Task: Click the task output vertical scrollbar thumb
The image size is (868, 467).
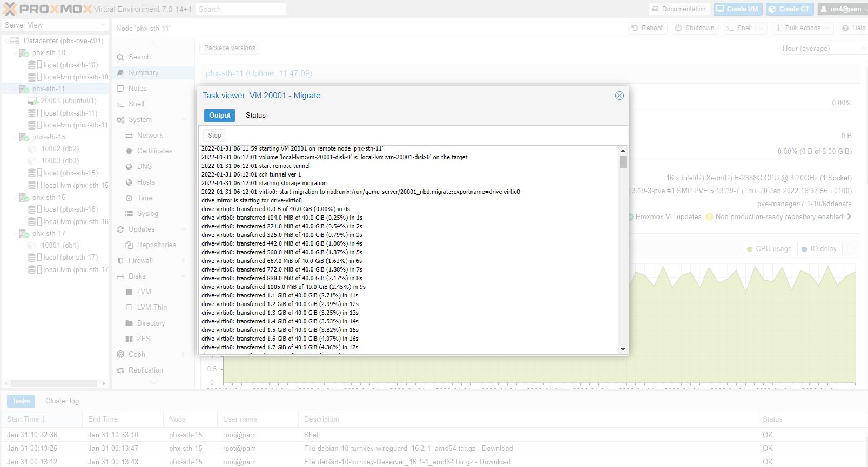Action: (x=623, y=162)
